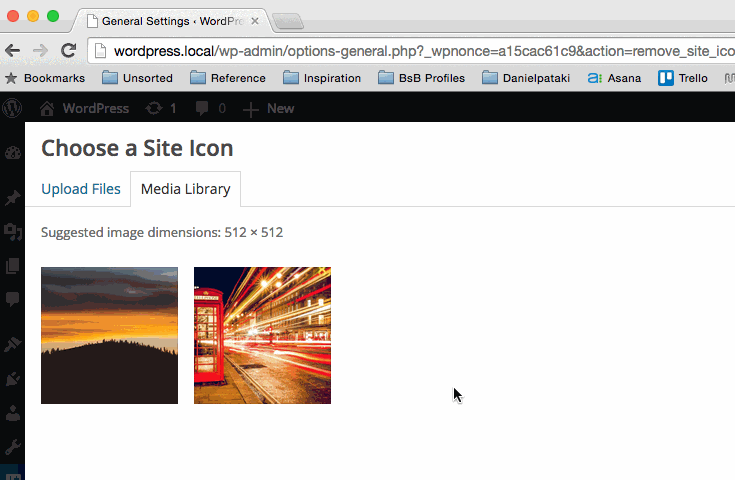
Task: Open the BsB Profiles bookmarks folder
Action: click(x=421, y=78)
